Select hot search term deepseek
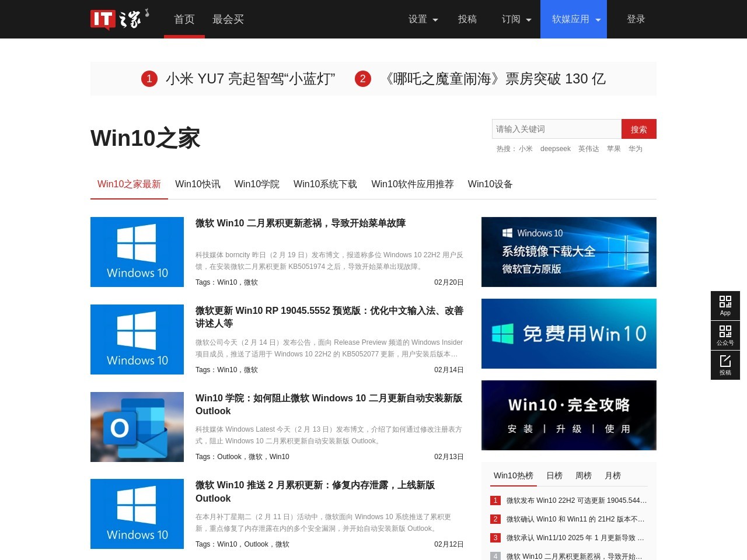The width and height of the screenshot is (747, 560). (x=556, y=149)
